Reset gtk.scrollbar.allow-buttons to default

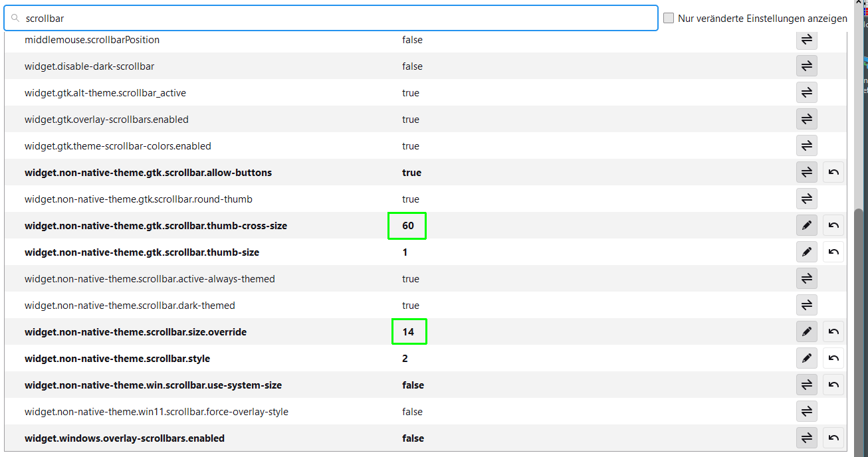point(833,173)
